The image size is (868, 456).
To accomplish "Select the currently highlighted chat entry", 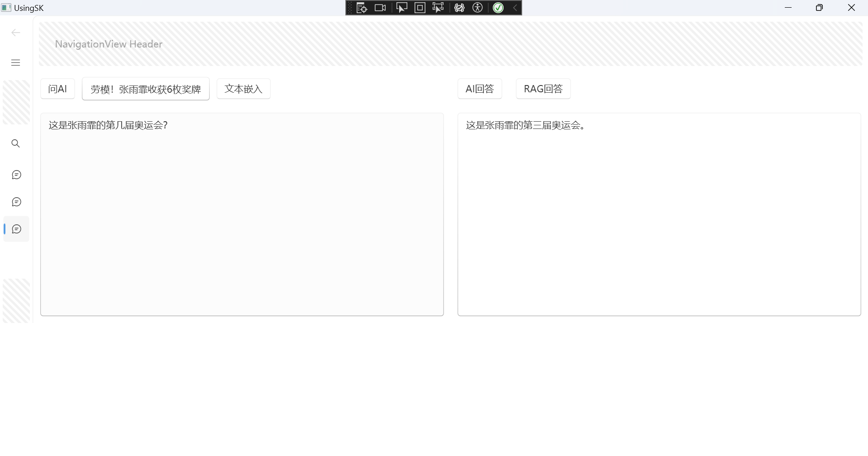I will (16, 229).
